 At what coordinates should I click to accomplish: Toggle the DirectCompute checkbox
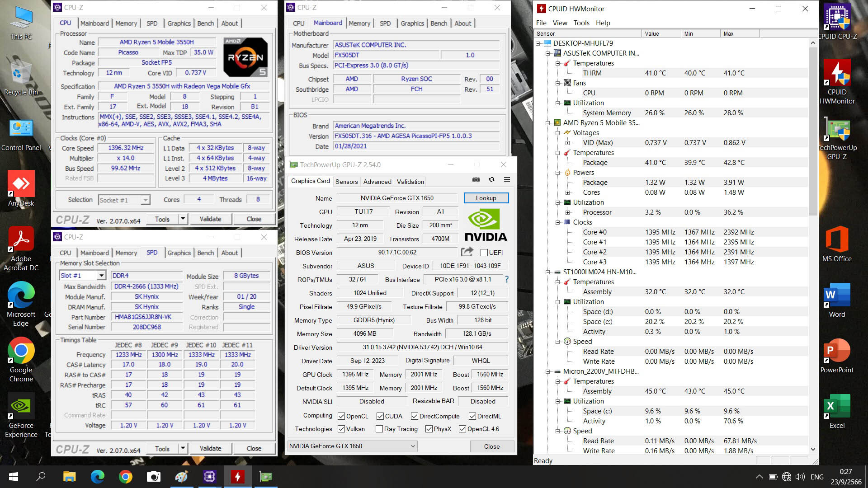click(x=414, y=416)
